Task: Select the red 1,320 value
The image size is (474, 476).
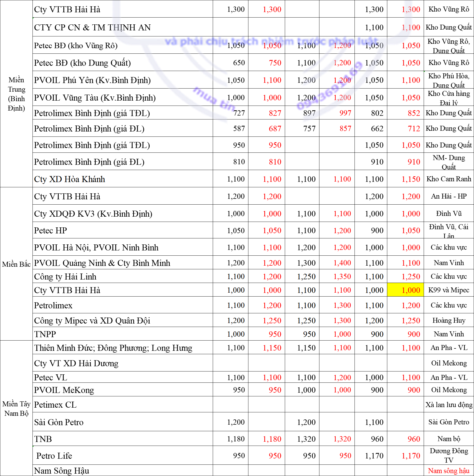Action: (342, 439)
